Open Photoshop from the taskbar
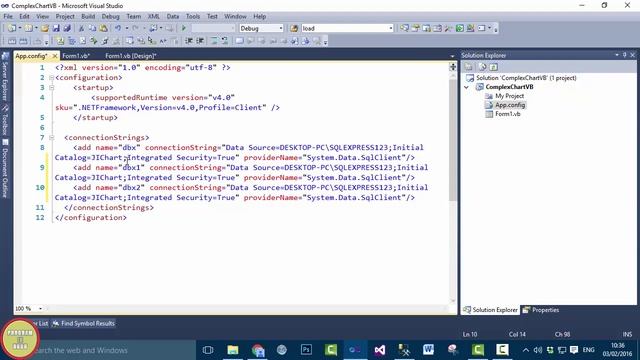The image size is (640, 360). (306, 350)
